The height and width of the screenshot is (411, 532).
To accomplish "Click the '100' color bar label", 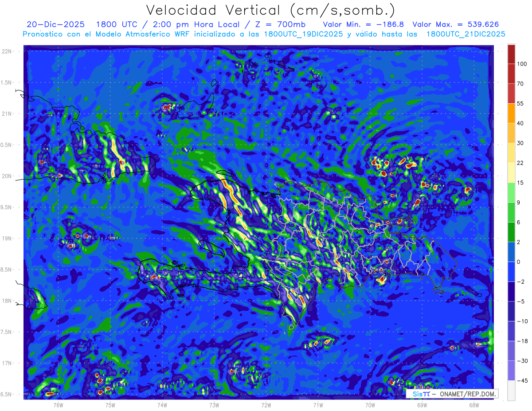I will (522, 64).
